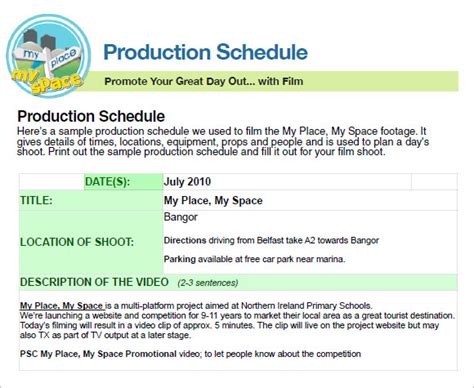Click the (2-3 sentences) hint text

coord(208,283)
